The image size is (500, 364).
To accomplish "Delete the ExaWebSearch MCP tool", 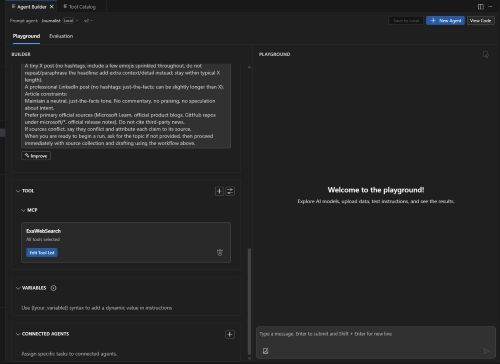I will pyautogui.click(x=220, y=253).
